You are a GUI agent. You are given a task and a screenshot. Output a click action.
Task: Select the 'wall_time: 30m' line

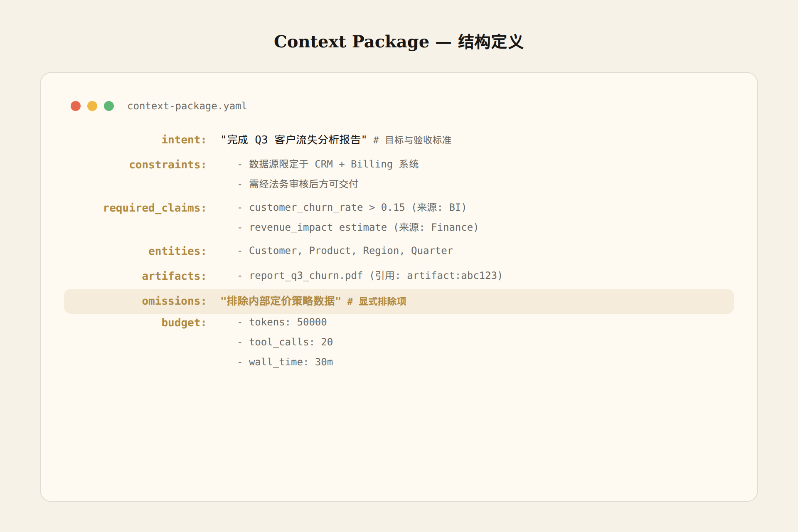285,362
